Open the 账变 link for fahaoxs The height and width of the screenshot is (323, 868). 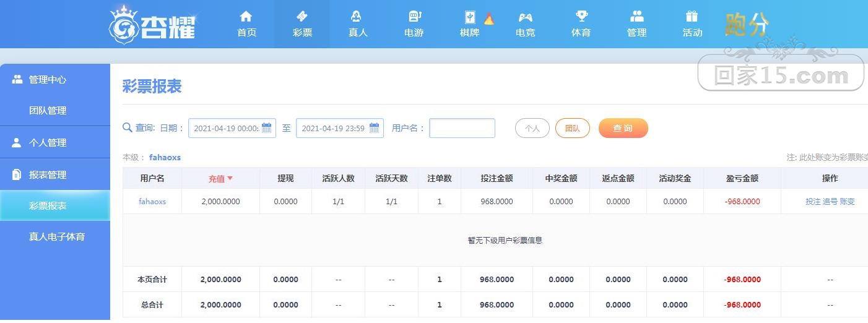click(x=847, y=202)
